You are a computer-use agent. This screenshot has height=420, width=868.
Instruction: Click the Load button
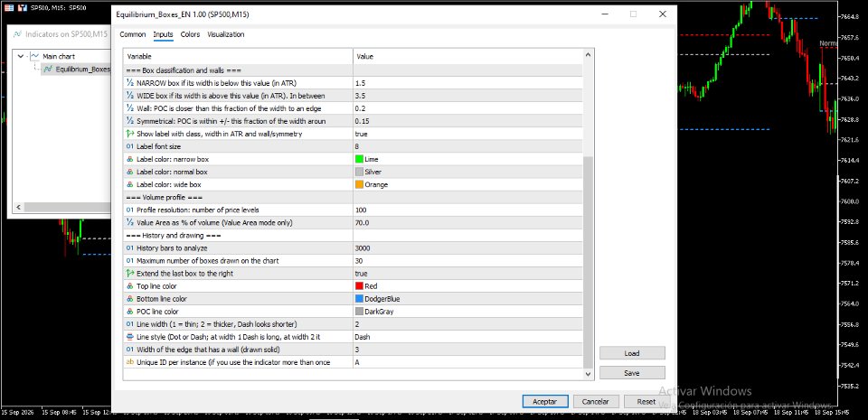pos(632,353)
